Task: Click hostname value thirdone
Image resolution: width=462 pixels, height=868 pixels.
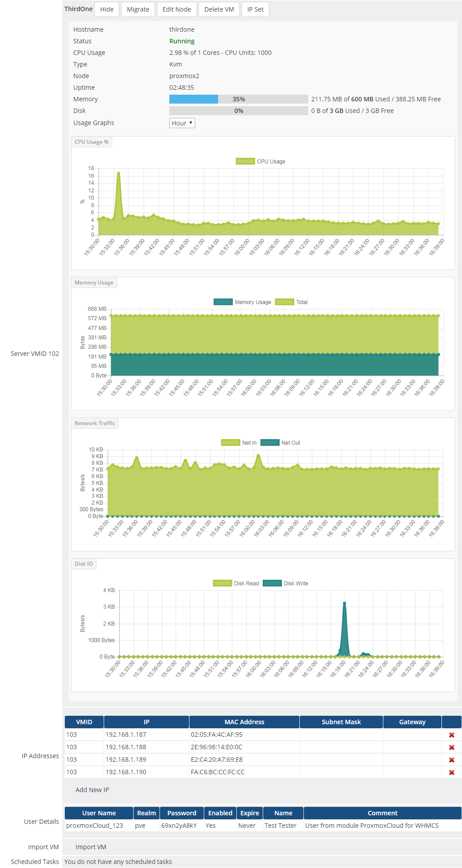Action: tap(182, 29)
